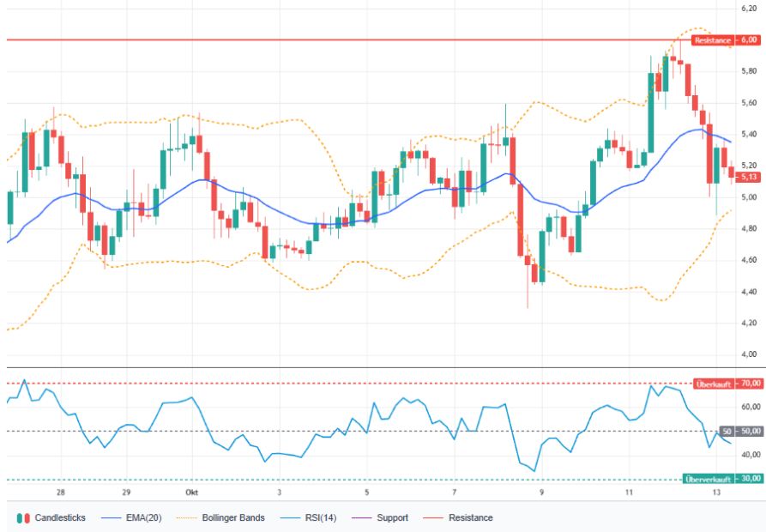The width and height of the screenshot is (766, 532).
Task: Toggle the EMA(20) legend entry
Action: coord(131,517)
